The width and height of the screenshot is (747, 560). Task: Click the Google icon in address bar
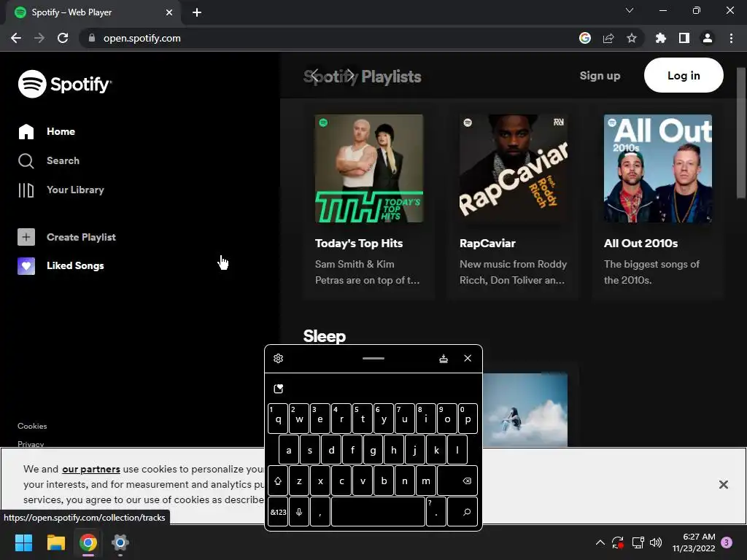(x=585, y=38)
